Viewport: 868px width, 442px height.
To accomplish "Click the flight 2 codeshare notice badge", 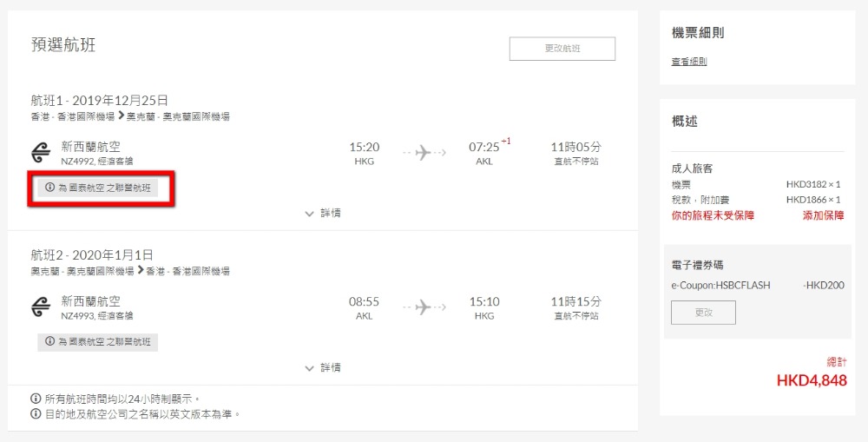I will [x=98, y=342].
